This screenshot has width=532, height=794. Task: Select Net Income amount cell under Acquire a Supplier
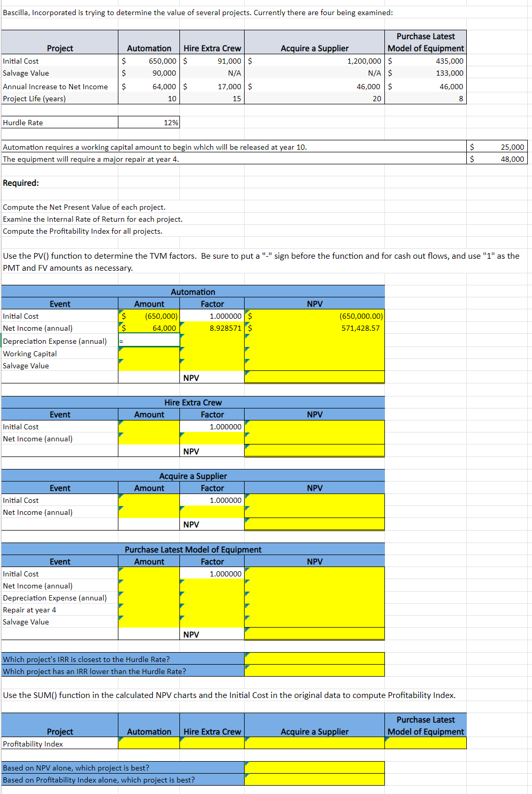149,512
